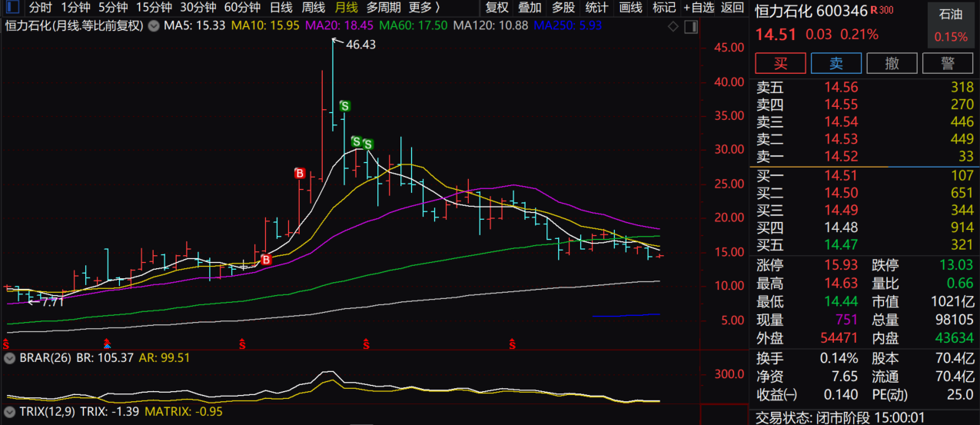Click the diamond icon above the chart
This screenshot has height=425, width=980.
(673, 26)
